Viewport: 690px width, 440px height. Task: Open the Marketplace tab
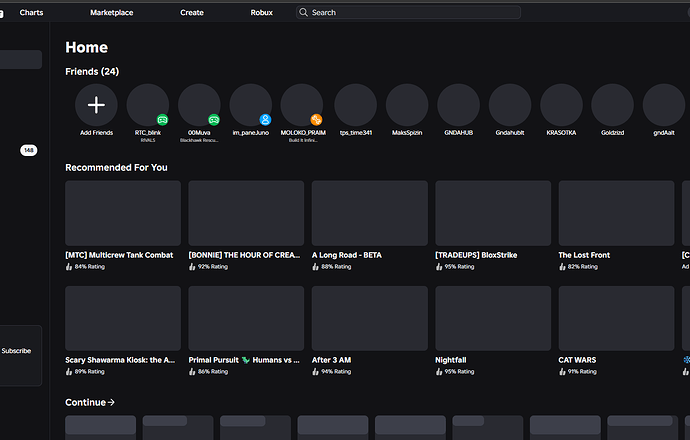(112, 12)
